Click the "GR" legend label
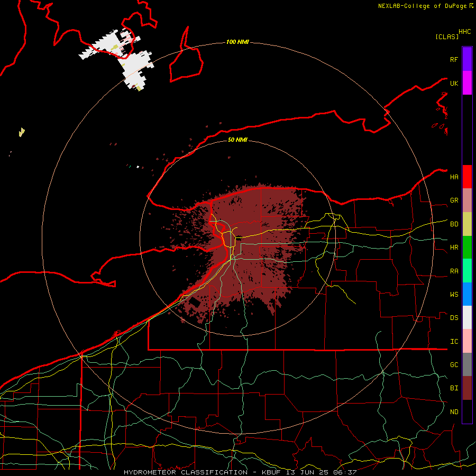The image size is (476, 476). [x=454, y=200]
